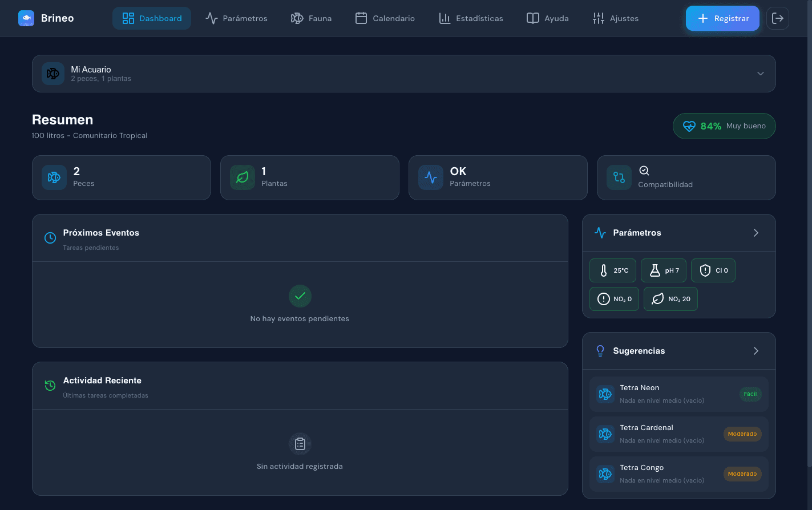Open Sugerencias panel via chevron arrow
Viewport: 812px width, 510px height.
(756, 351)
